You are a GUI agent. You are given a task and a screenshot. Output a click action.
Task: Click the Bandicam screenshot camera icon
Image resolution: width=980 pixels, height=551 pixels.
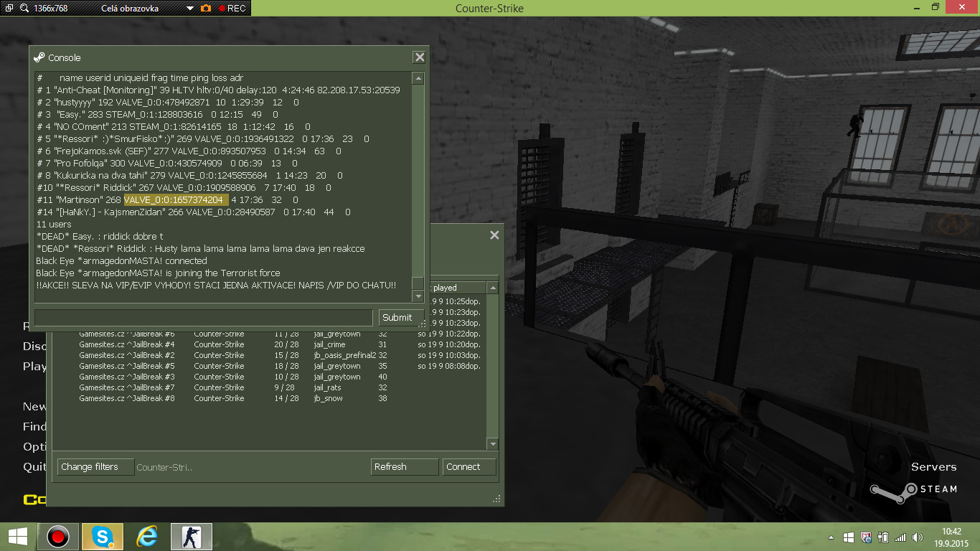pos(206,8)
